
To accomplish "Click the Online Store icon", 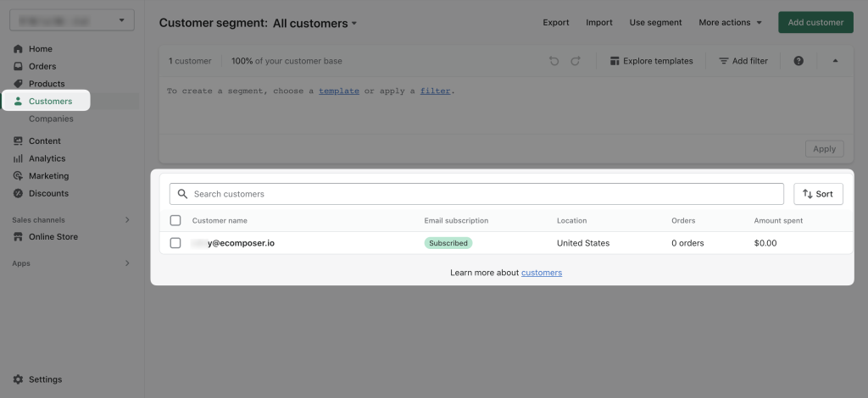I will [19, 237].
